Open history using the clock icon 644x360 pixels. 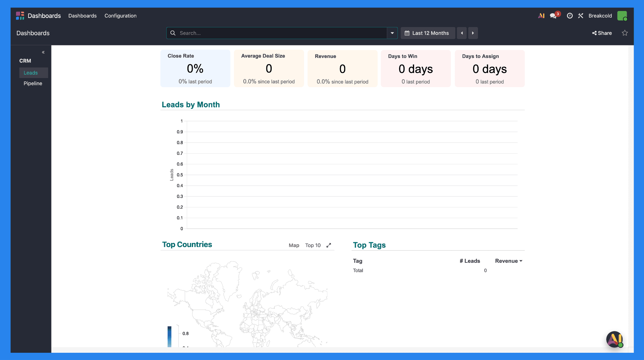click(570, 15)
